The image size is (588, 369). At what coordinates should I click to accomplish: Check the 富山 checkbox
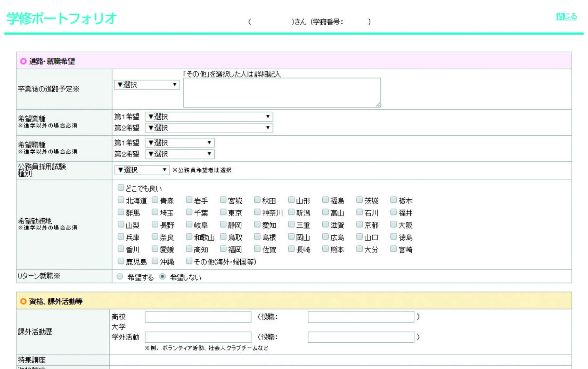325,212
